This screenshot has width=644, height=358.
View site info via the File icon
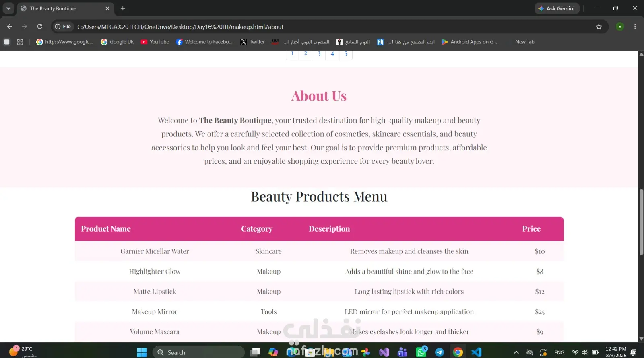(x=63, y=27)
